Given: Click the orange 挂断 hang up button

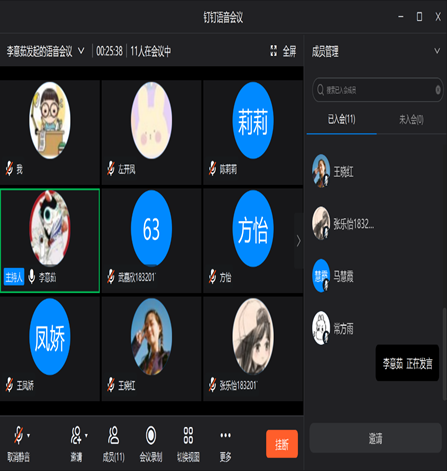Looking at the screenshot, I should [x=282, y=444].
